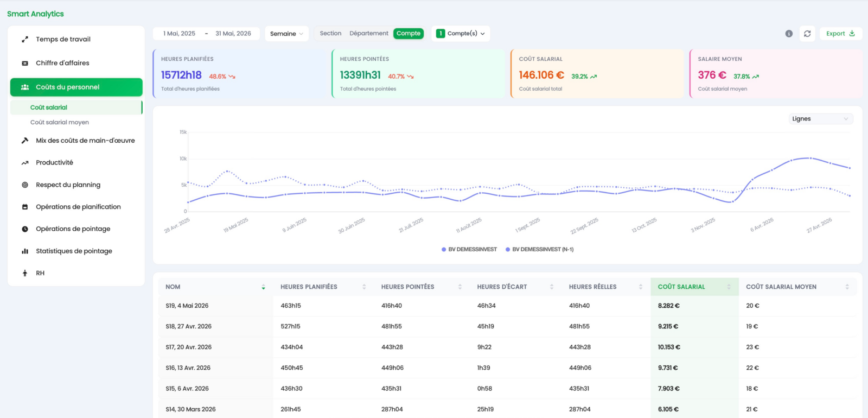Sort table by NOM column arrows
This screenshot has height=418, width=868.
(264, 287)
